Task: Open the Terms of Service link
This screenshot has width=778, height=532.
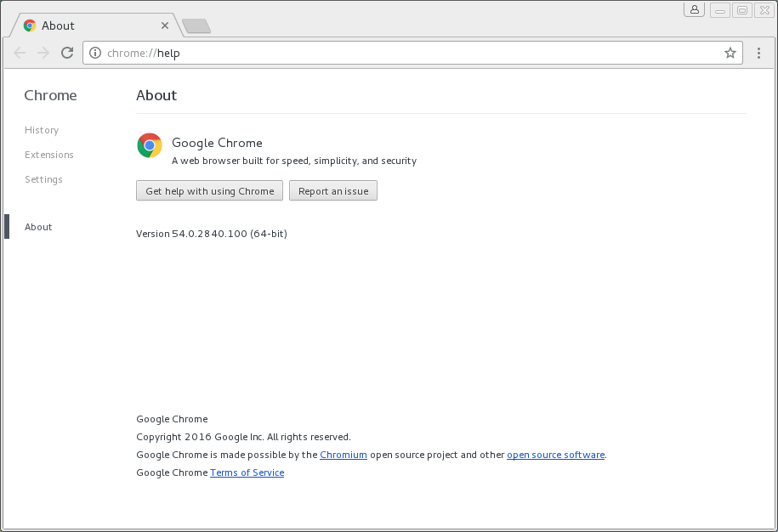Action: pyautogui.click(x=247, y=473)
